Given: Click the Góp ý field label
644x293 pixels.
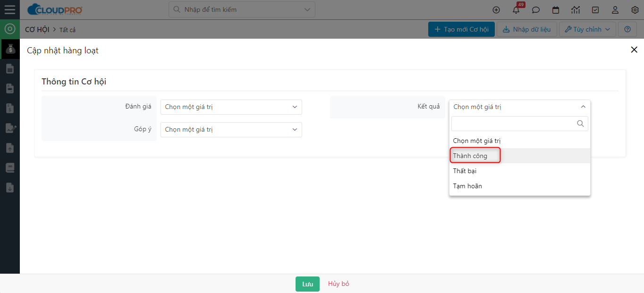Looking at the screenshot, I should pyautogui.click(x=143, y=129).
